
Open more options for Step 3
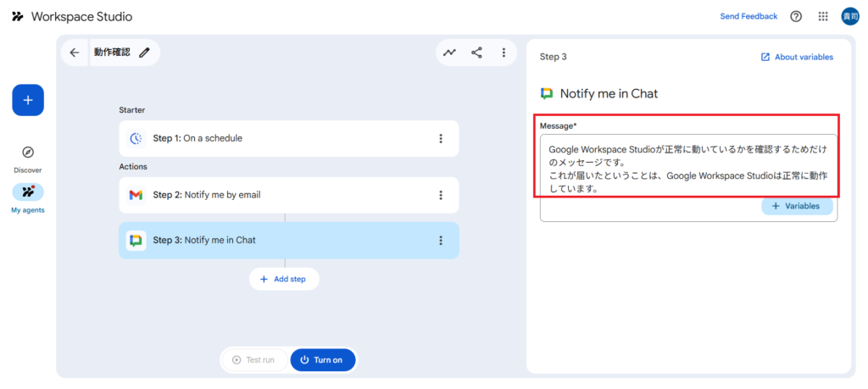click(441, 241)
